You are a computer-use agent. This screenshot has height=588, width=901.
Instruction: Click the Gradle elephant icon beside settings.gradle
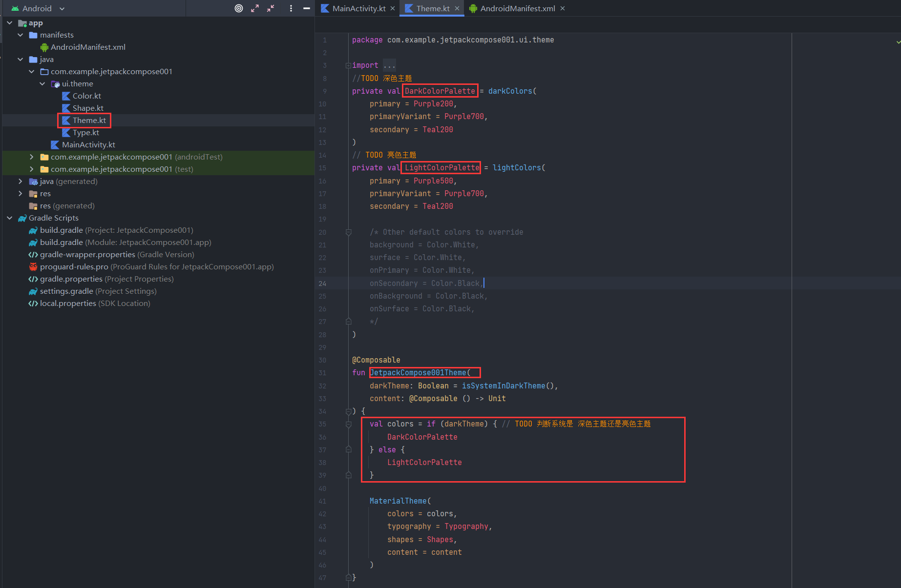coord(33,291)
